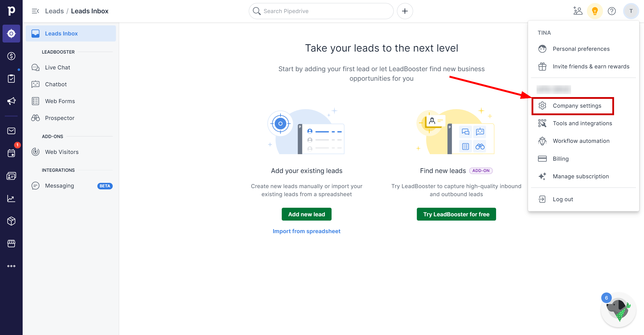Image resolution: width=644 pixels, height=335 pixels.
Task: Open Web Forms menu item
Action: (71, 101)
